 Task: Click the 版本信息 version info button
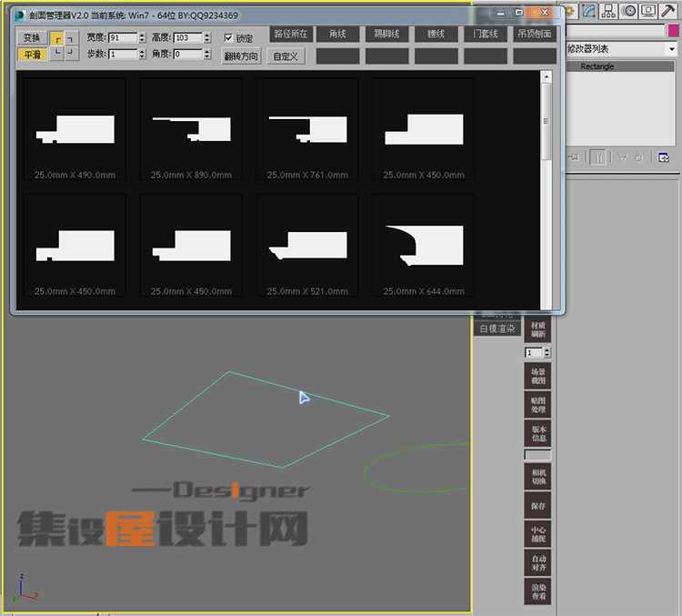pos(537,433)
